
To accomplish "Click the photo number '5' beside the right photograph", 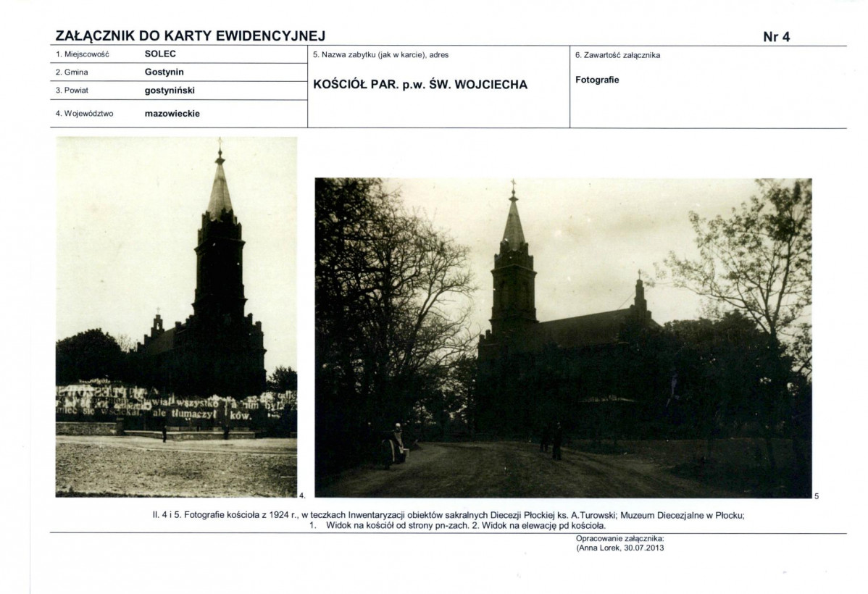I will [x=817, y=496].
